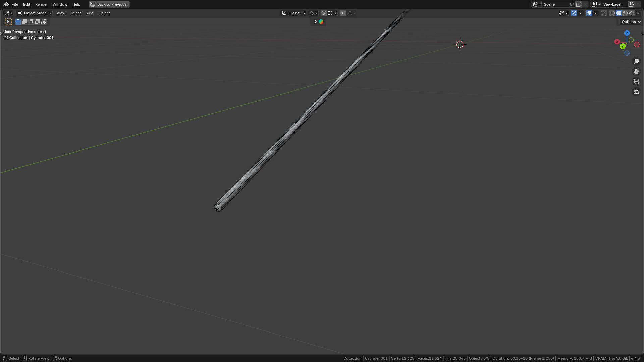
Task: Click the negative Y axis green circle
Action: tap(631, 40)
